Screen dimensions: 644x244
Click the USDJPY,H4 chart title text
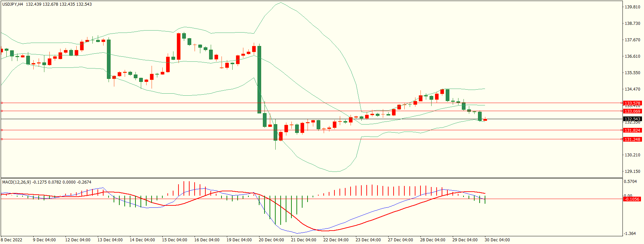click(13, 4)
